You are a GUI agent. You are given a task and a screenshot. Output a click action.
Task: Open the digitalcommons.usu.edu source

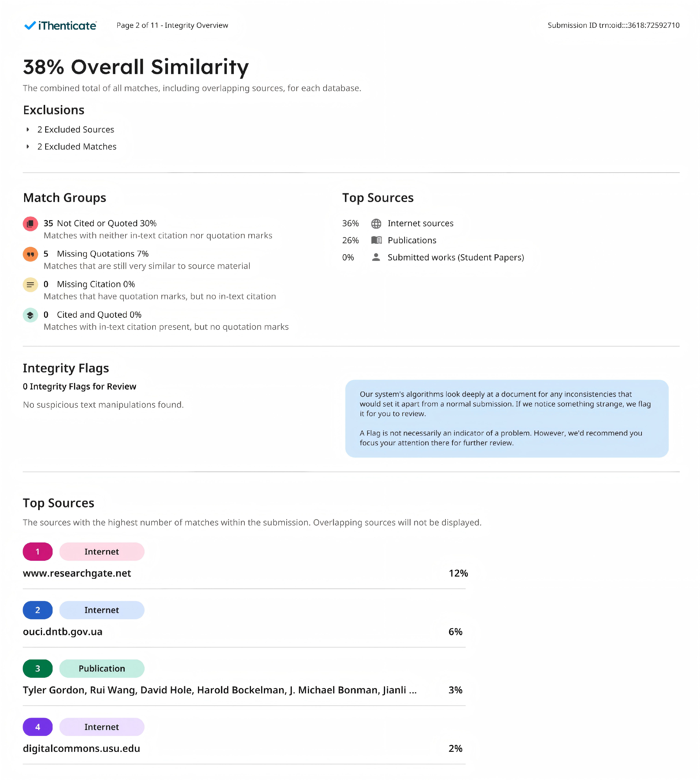click(82, 748)
